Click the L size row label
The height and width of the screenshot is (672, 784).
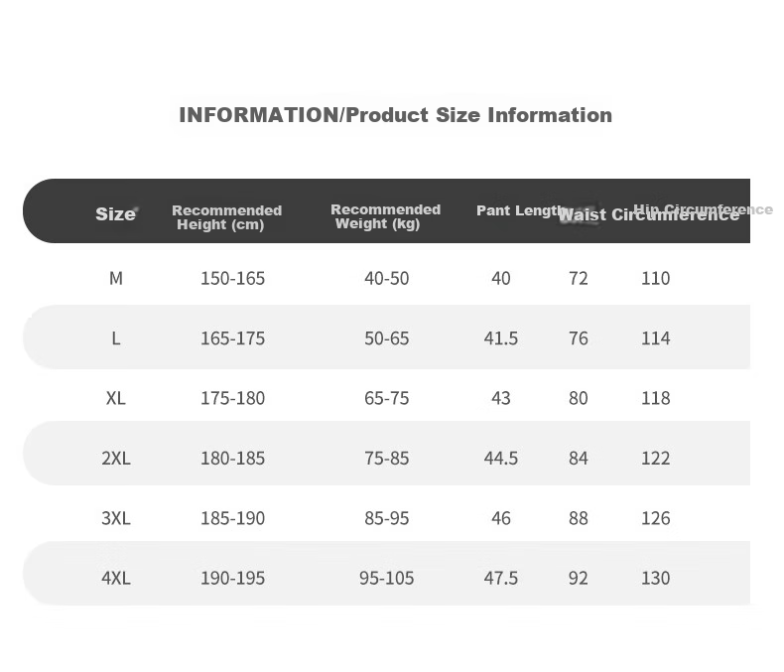[x=115, y=338]
